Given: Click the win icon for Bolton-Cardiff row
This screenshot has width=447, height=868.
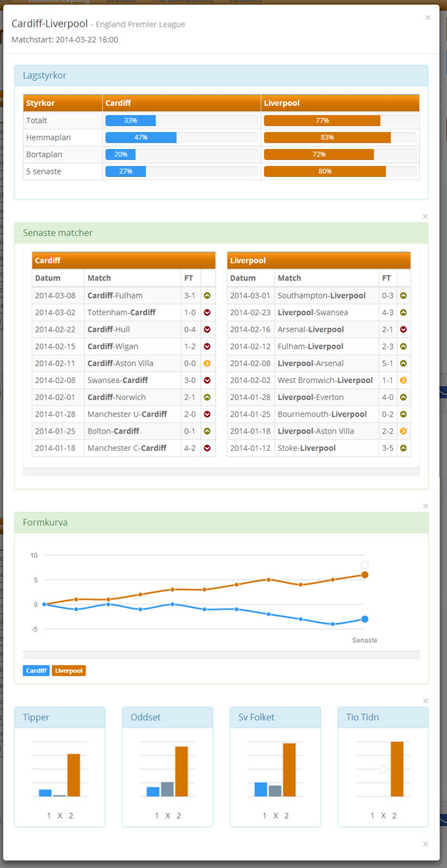Looking at the screenshot, I should (207, 431).
